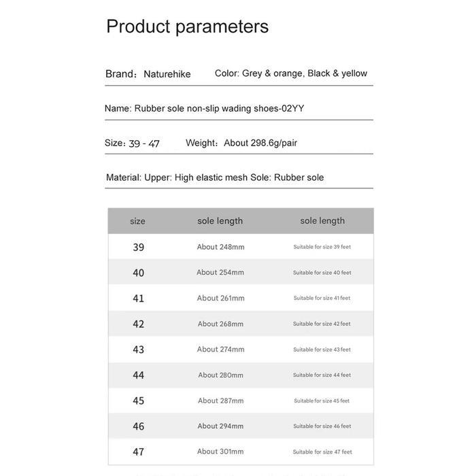Select the size 39 row cell
476x476 pixels.
pos(139,247)
